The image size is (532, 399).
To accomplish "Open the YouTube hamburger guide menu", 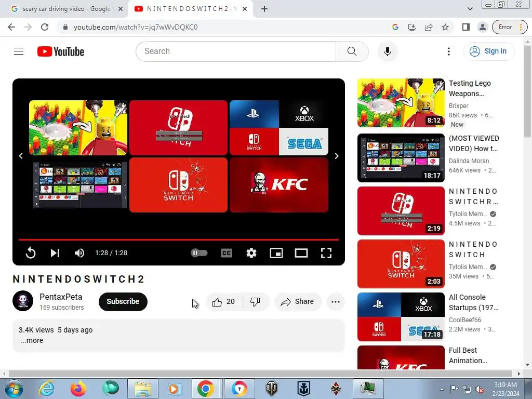I will (19, 51).
